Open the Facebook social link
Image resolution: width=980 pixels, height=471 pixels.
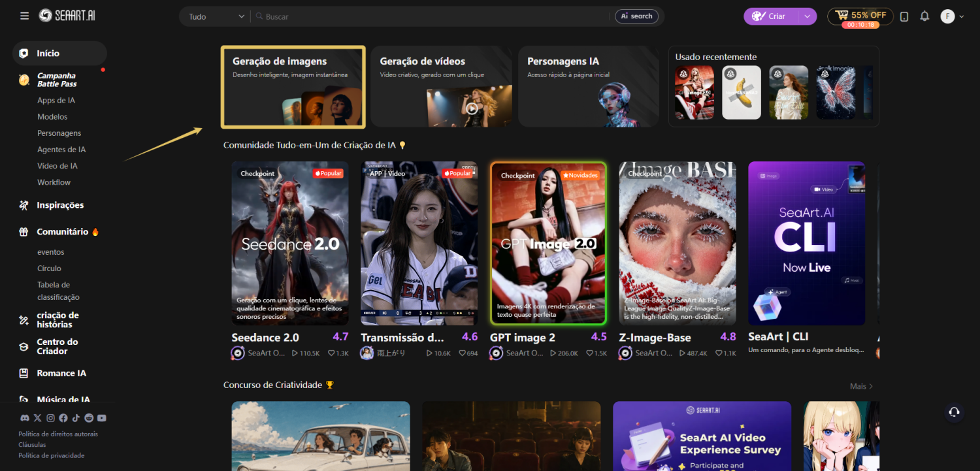click(x=63, y=418)
